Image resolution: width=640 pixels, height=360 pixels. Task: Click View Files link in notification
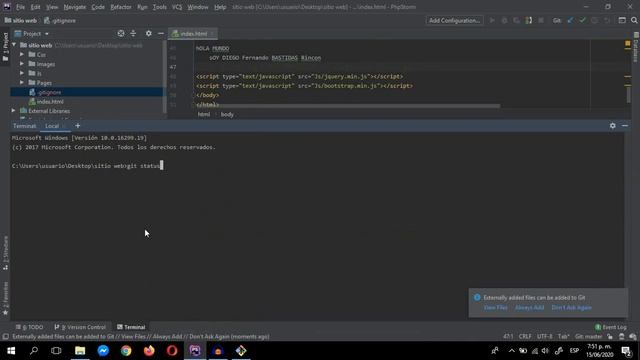click(496, 307)
